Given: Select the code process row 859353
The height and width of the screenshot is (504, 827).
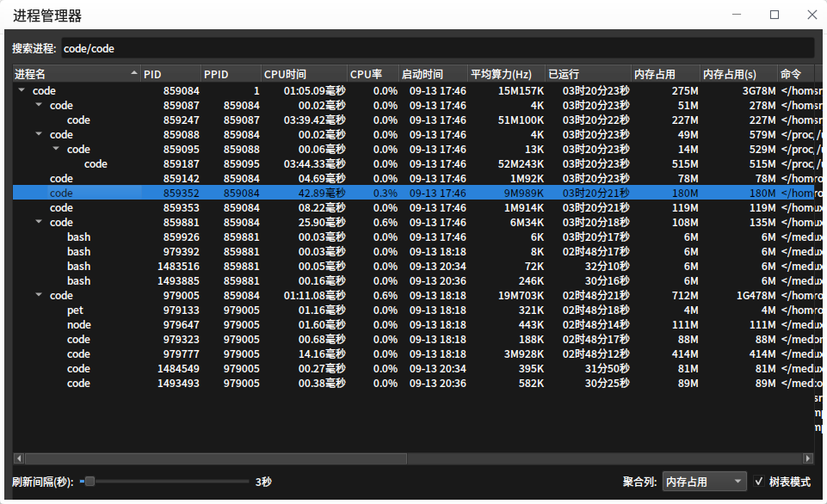Looking at the screenshot, I should [413, 208].
